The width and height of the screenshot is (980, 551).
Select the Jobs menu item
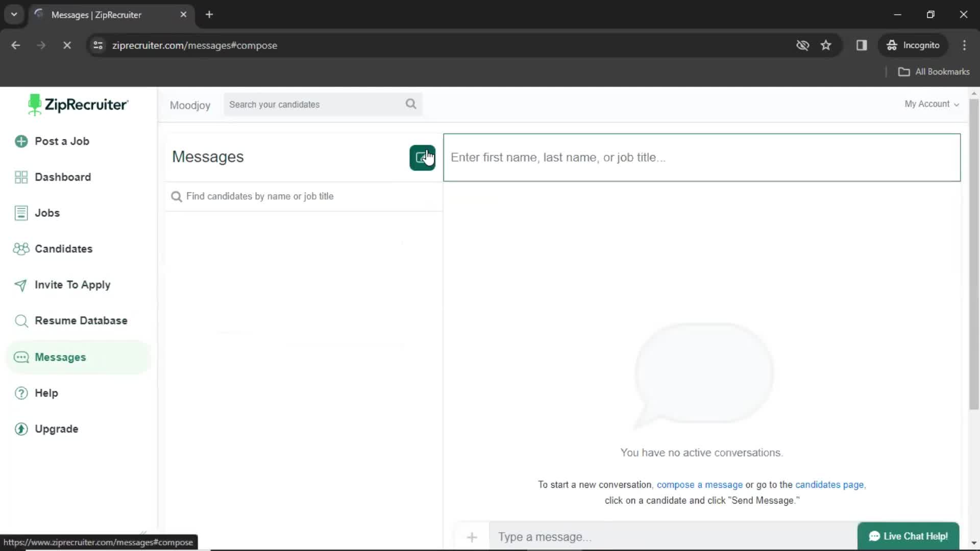(46, 213)
